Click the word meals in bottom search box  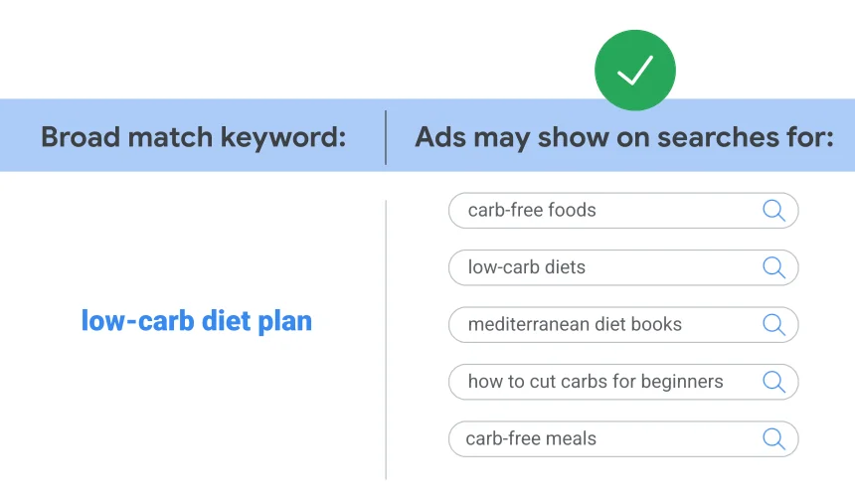[x=570, y=438]
